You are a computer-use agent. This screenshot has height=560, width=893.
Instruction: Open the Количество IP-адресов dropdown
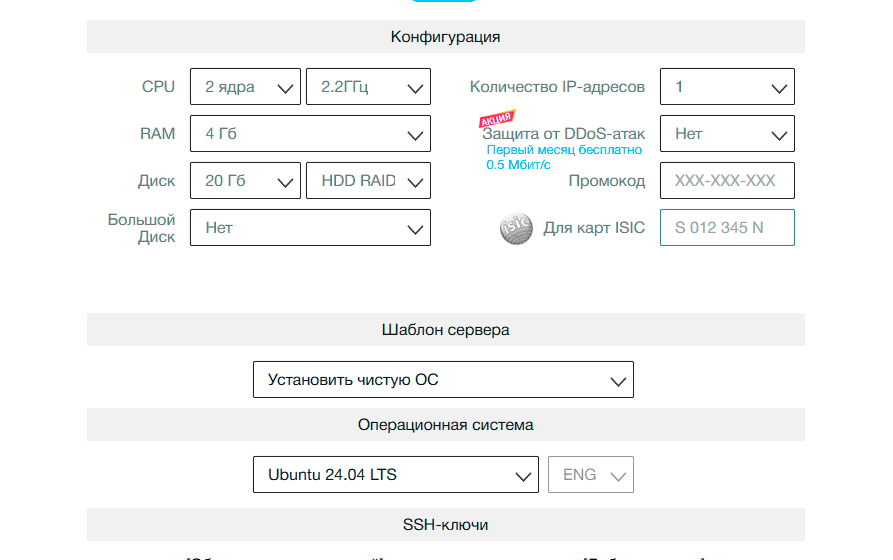[x=727, y=87]
